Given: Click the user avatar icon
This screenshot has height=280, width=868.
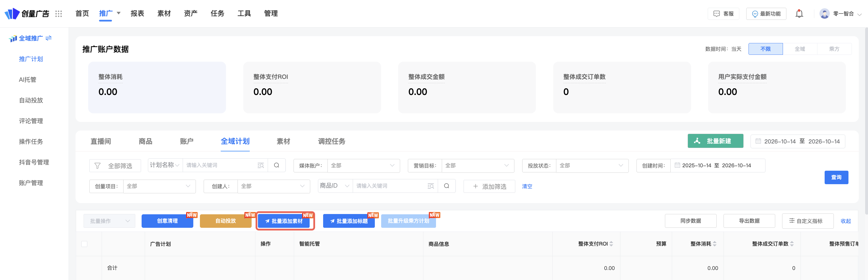Looking at the screenshot, I should (x=824, y=13).
